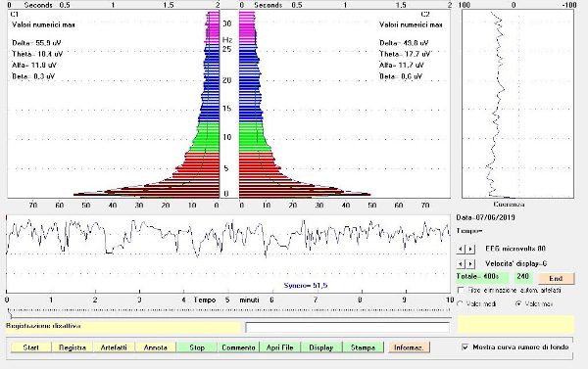
Task: Uncheck Mostra curva rumore di fondo
Action: (x=465, y=347)
